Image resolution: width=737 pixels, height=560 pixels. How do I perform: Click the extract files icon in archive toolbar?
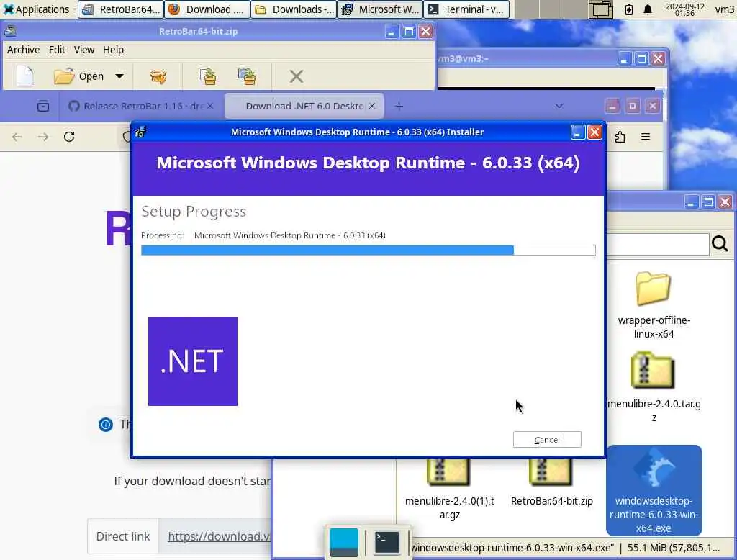(x=158, y=76)
